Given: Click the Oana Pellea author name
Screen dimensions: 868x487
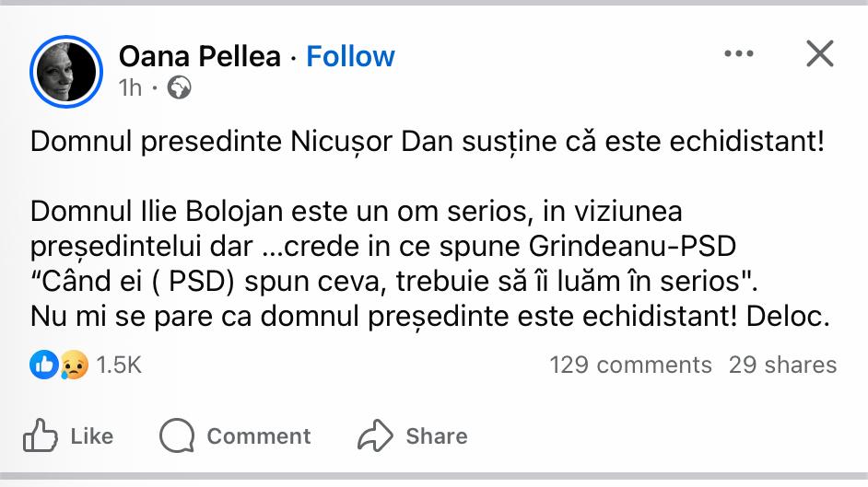Looking at the screenshot, I should pyautogui.click(x=199, y=57).
